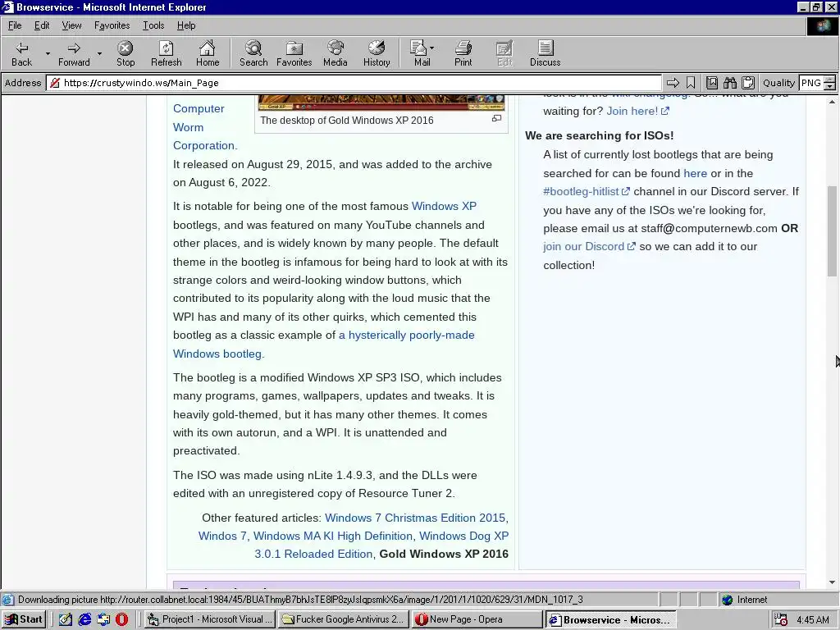Open the Media toolbar button

coord(336,53)
